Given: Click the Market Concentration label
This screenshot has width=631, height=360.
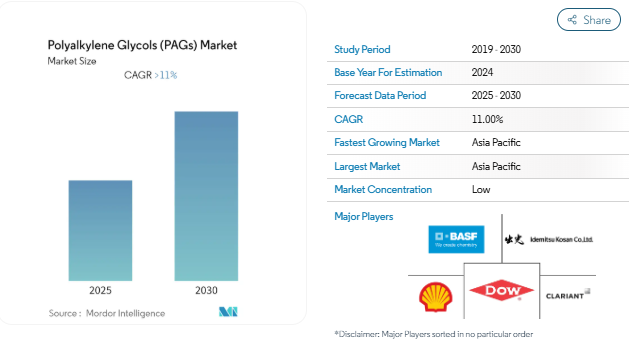Looking at the screenshot, I should point(383,189).
